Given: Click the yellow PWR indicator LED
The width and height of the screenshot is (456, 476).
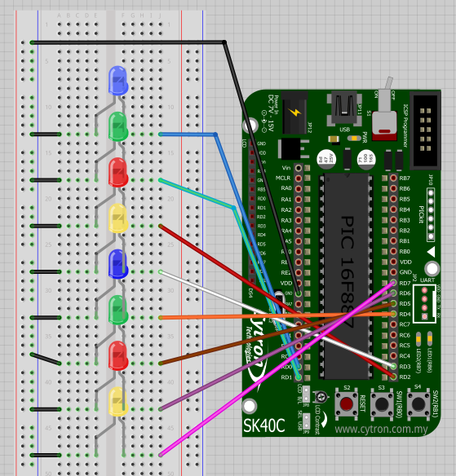Looking at the screenshot, I should (354, 139).
